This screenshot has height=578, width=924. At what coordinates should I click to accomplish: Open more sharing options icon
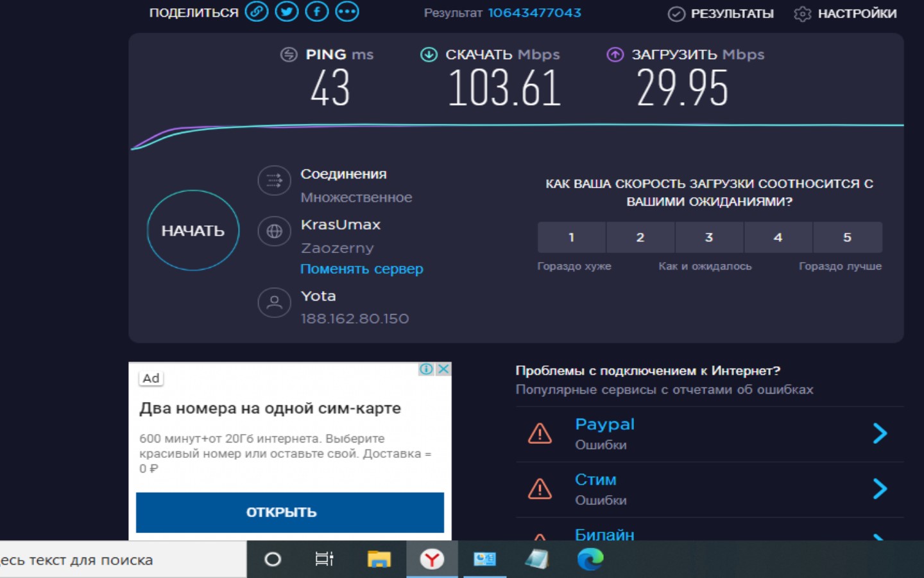click(x=347, y=12)
